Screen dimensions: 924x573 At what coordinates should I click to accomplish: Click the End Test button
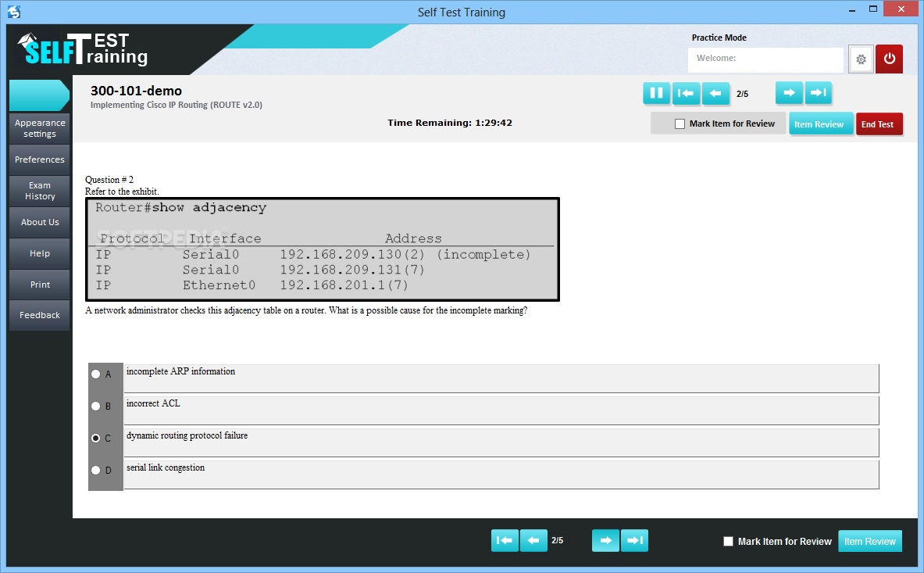879,124
